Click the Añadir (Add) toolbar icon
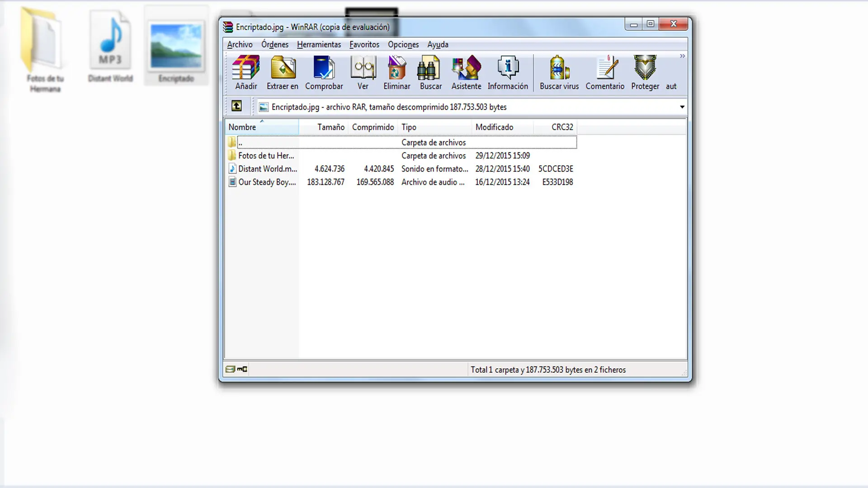 pos(246,68)
